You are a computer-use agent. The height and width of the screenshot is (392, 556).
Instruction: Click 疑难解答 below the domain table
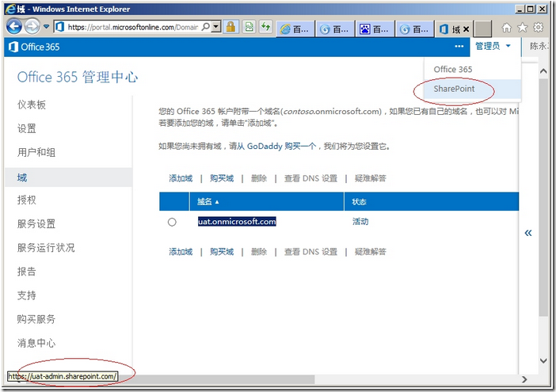370,252
